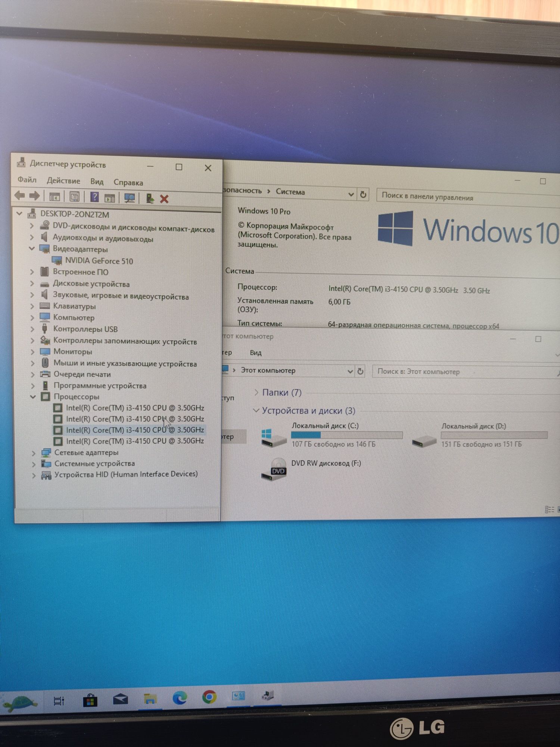
Task: Expand Звуковые, игровые и видеоустройства
Action: click(32, 294)
